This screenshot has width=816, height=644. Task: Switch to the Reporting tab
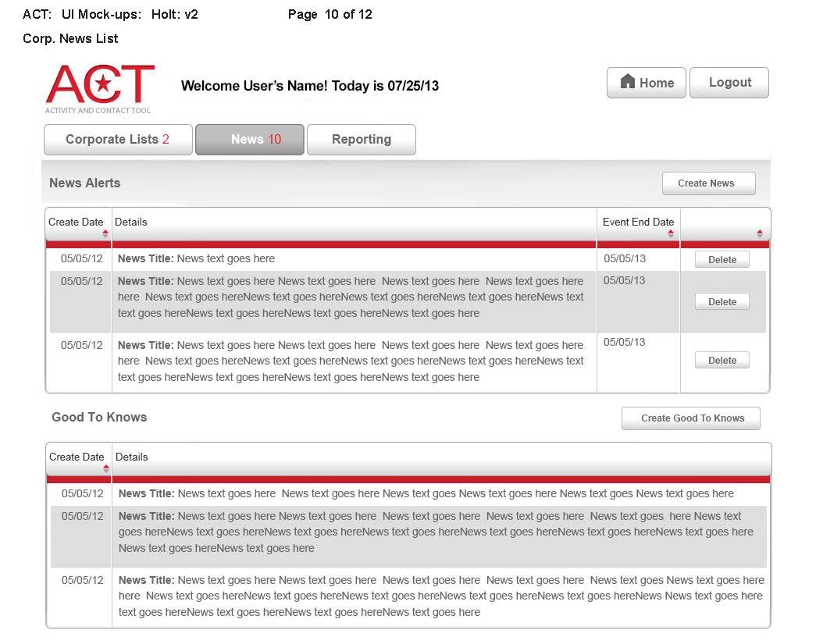click(361, 140)
